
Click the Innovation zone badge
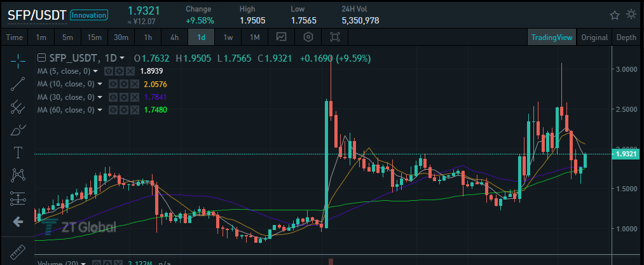tap(89, 15)
